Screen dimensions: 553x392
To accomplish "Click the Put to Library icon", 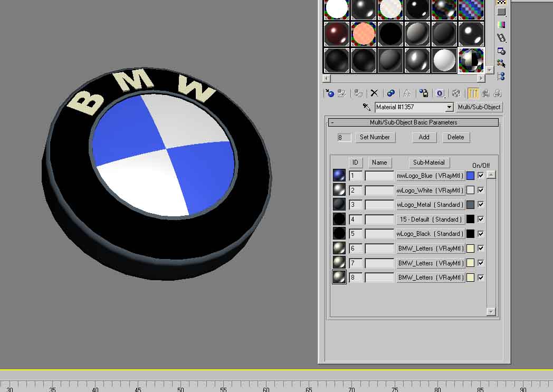I will pos(424,93).
